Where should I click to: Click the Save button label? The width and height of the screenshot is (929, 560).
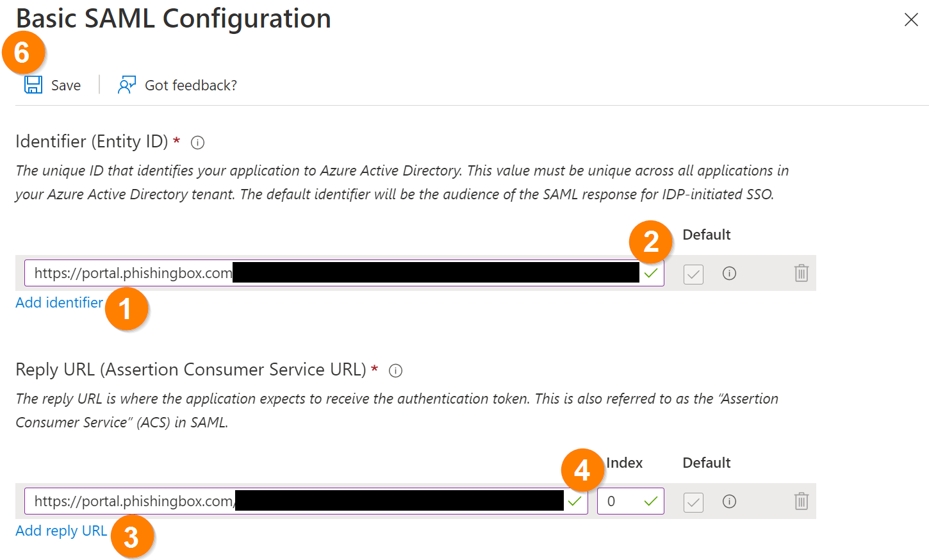point(66,85)
